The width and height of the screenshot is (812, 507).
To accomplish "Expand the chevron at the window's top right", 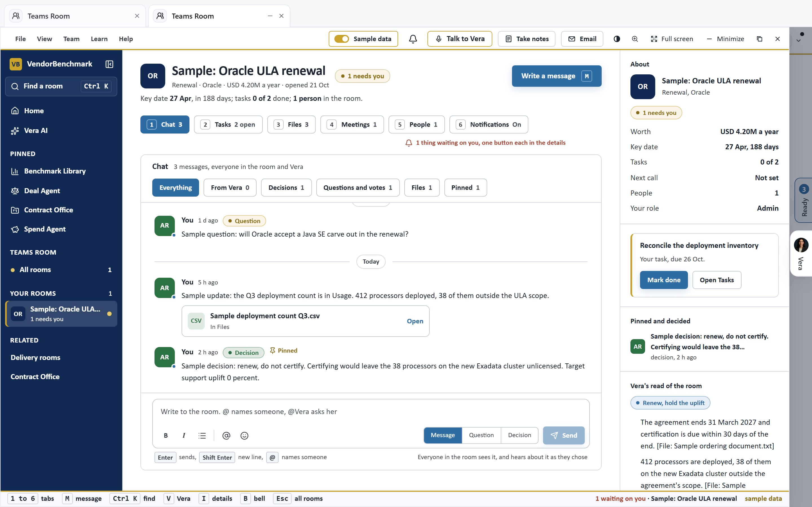I will (x=798, y=41).
